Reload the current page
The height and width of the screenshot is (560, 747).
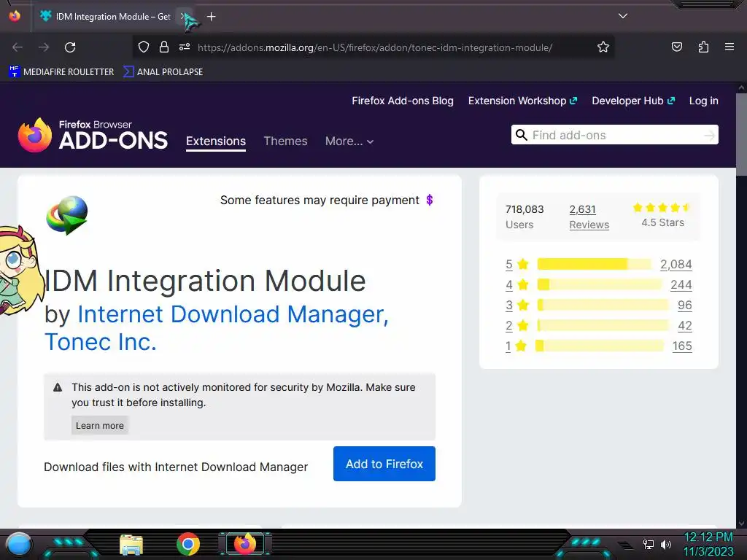click(70, 47)
